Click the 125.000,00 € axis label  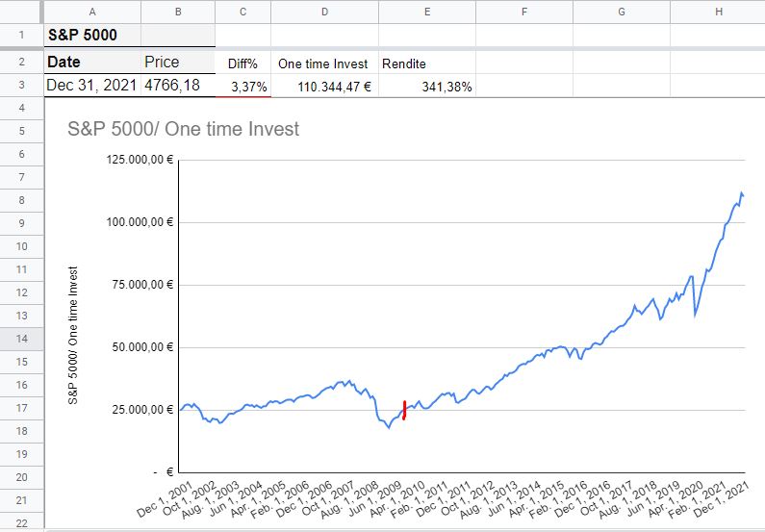[x=140, y=160]
